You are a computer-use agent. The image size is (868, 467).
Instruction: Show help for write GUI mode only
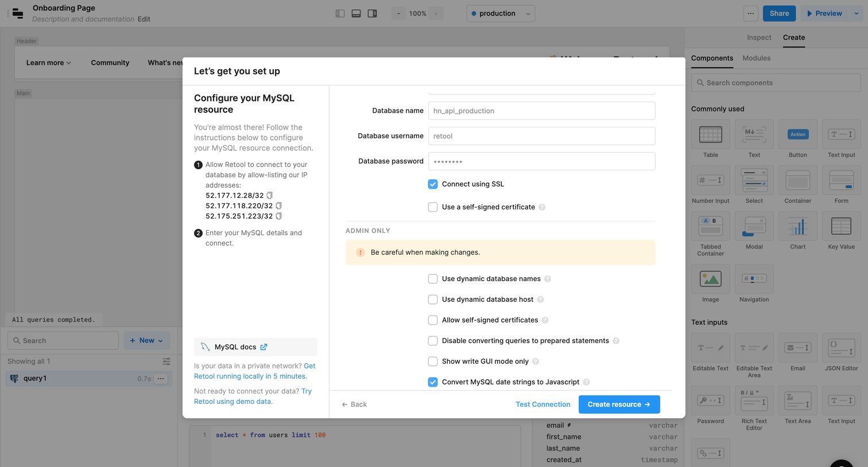click(536, 361)
